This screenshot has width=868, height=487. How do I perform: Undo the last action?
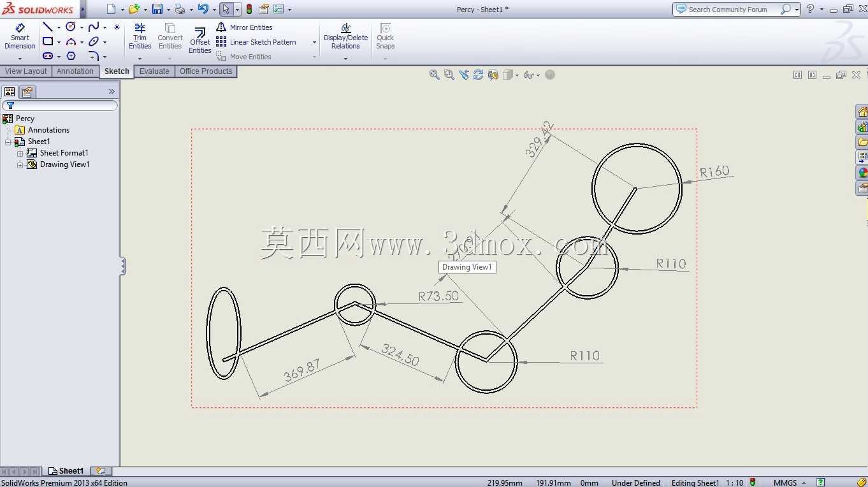coord(203,9)
